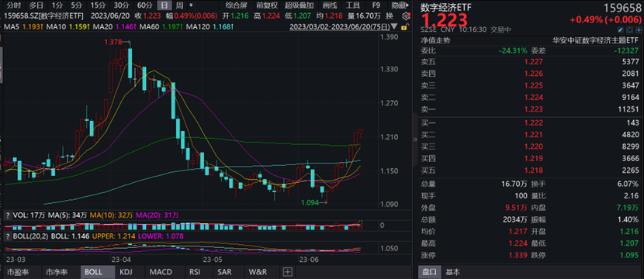Viewport: 644px width, 279px height.
Task: Open BOLL indicator help question mark
Action: (x=7, y=236)
